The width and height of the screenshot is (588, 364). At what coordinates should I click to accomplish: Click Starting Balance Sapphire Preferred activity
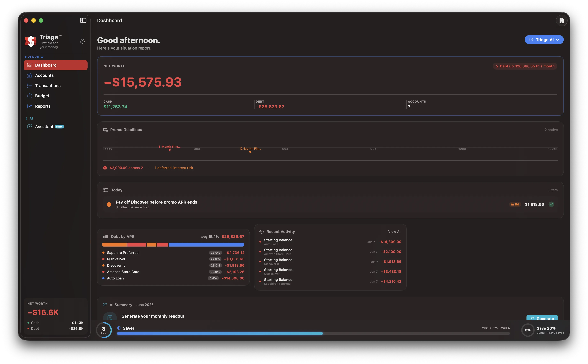point(330,281)
